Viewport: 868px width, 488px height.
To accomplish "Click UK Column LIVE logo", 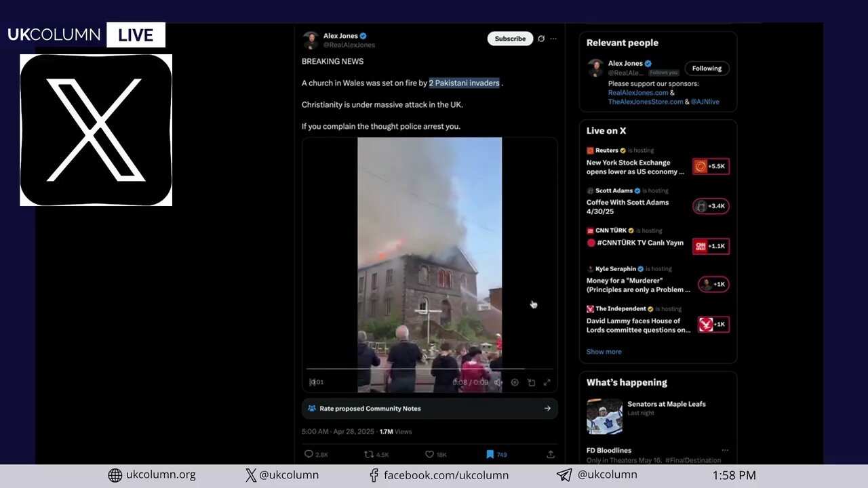I will point(86,35).
